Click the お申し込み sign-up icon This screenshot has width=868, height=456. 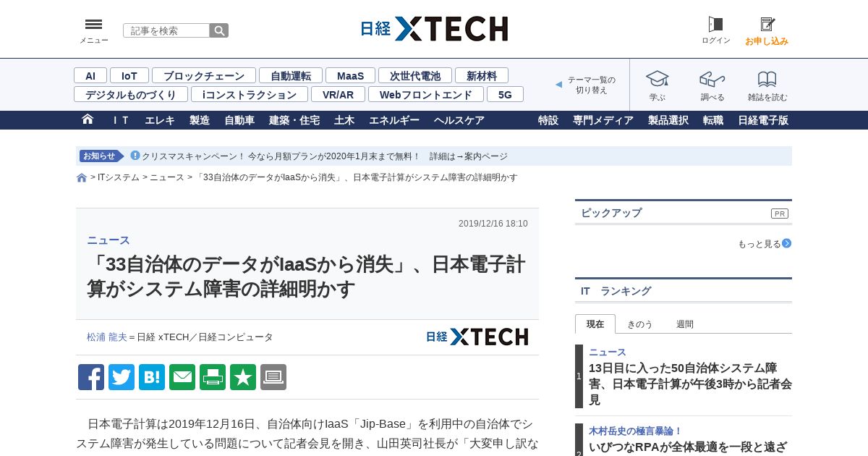767,24
